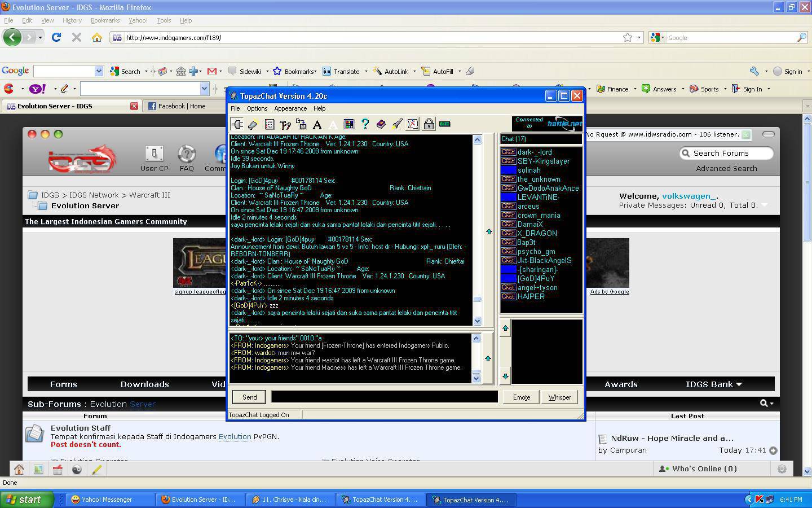Open TopazChat File menu

pos(235,108)
